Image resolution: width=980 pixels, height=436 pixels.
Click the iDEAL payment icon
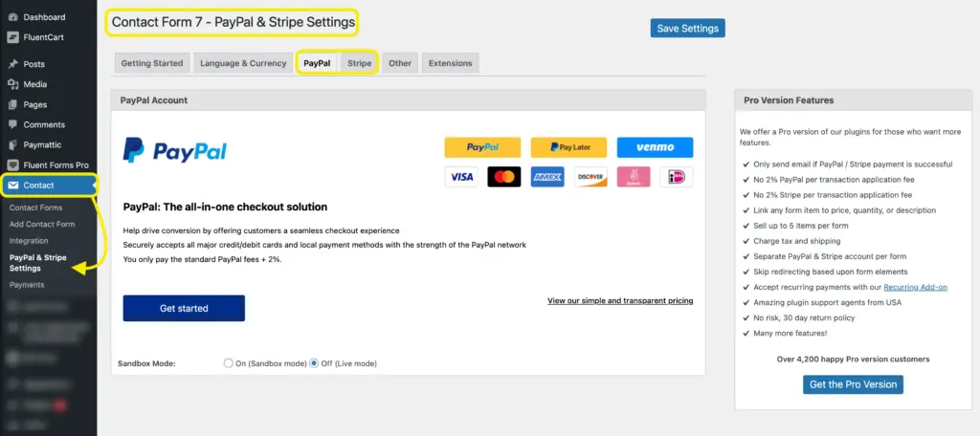pyautogui.click(x=677, y=177)
